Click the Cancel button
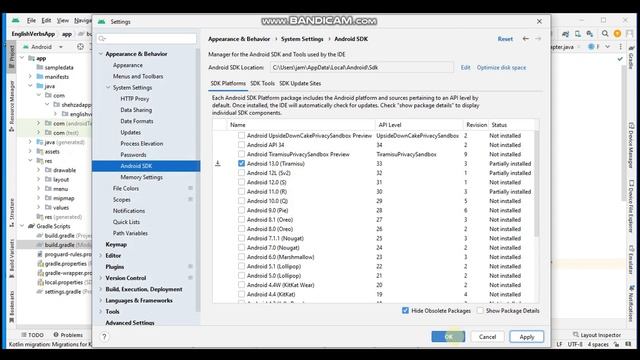Viewport: 640px width, 360px height. (x=487, y=337)
